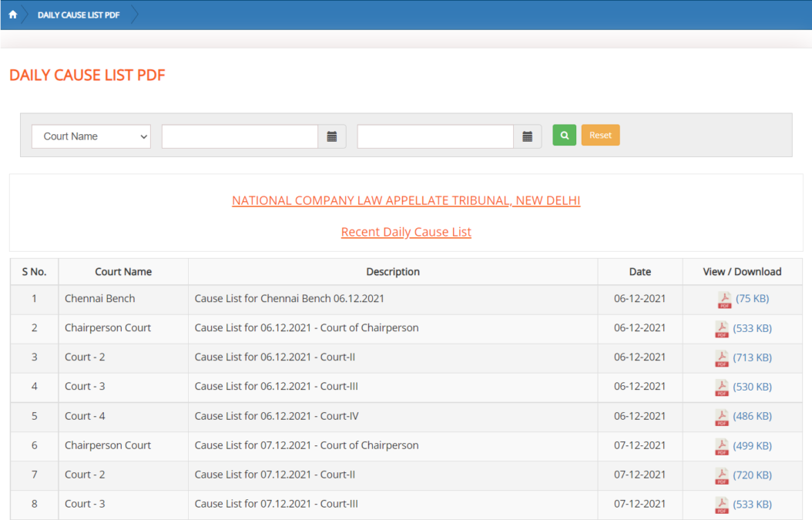The width and height of the screenshot is (812, 520).
Task: Download the (713 KB) file link
Action: tap(753, 357)
